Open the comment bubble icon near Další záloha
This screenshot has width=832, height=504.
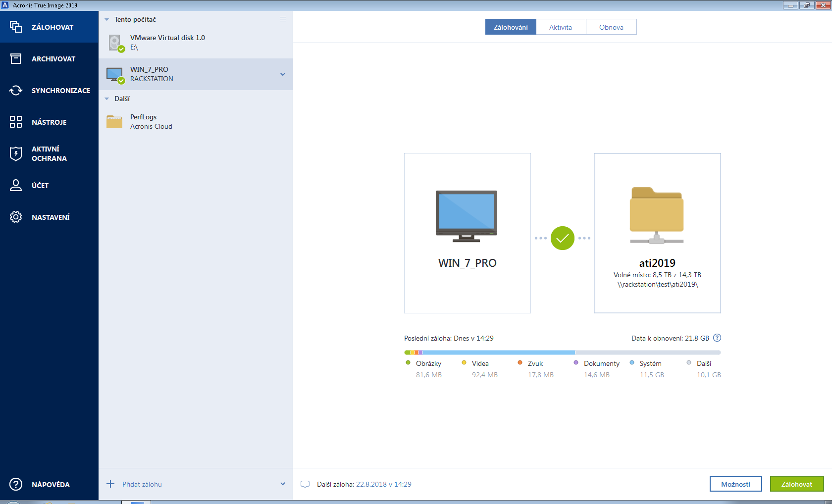click(x=305, y=484)
